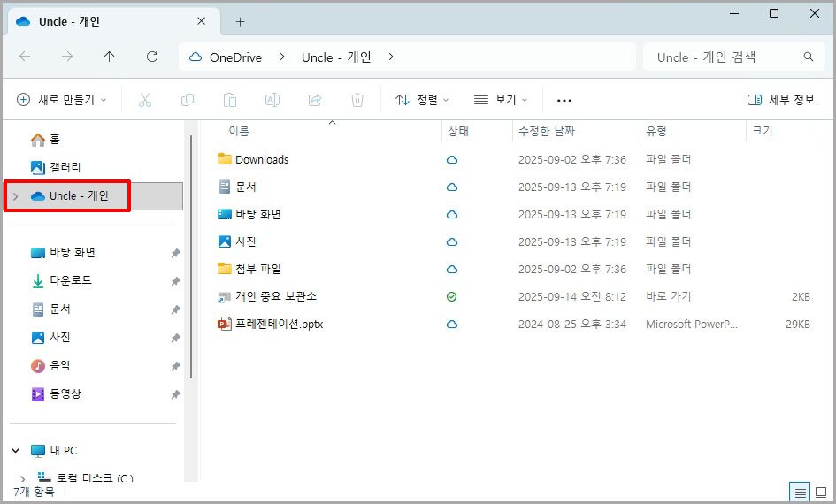
Task: Click the Cut scissors icon
Action: (144, 100)
